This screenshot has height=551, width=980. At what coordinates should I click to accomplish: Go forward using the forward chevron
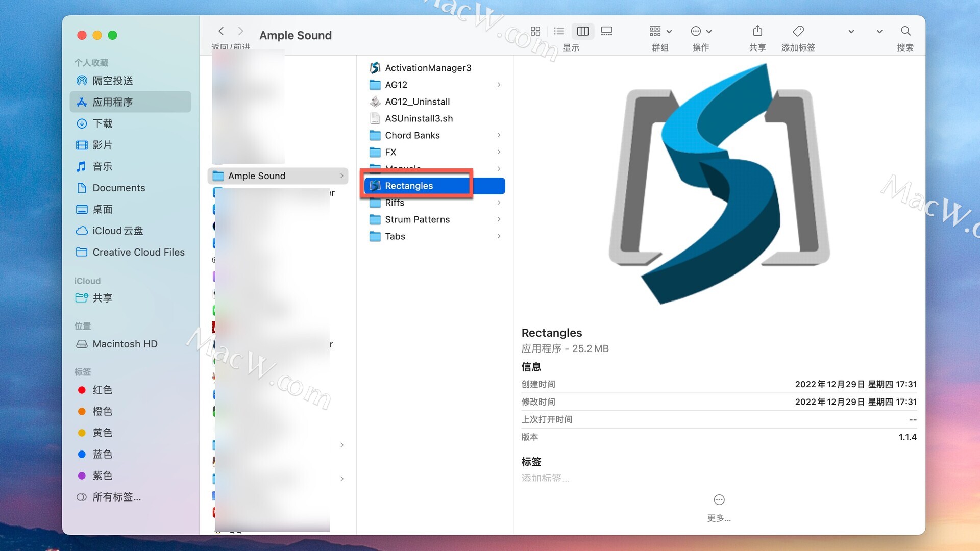click(x=241, y=31)
